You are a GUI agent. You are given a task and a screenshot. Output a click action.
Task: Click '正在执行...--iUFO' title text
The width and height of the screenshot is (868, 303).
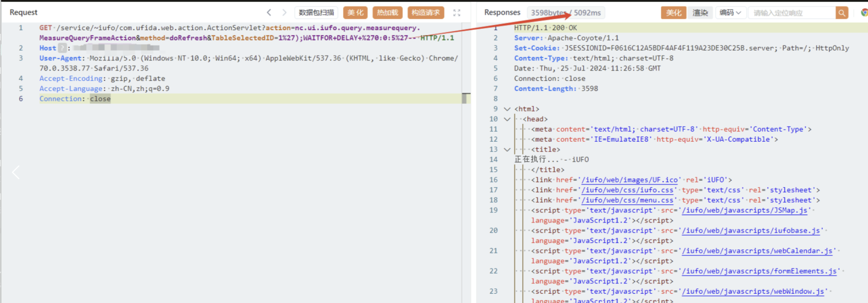[x=552, y=159]
